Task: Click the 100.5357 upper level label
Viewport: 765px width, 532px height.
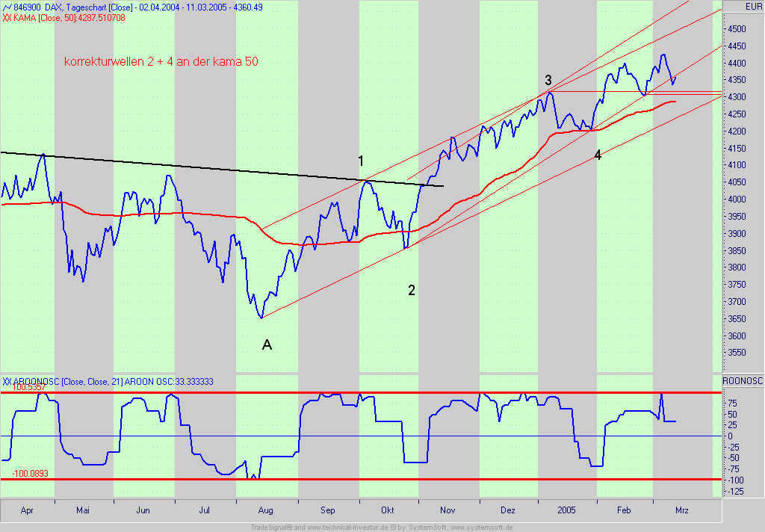Action: 29,387
